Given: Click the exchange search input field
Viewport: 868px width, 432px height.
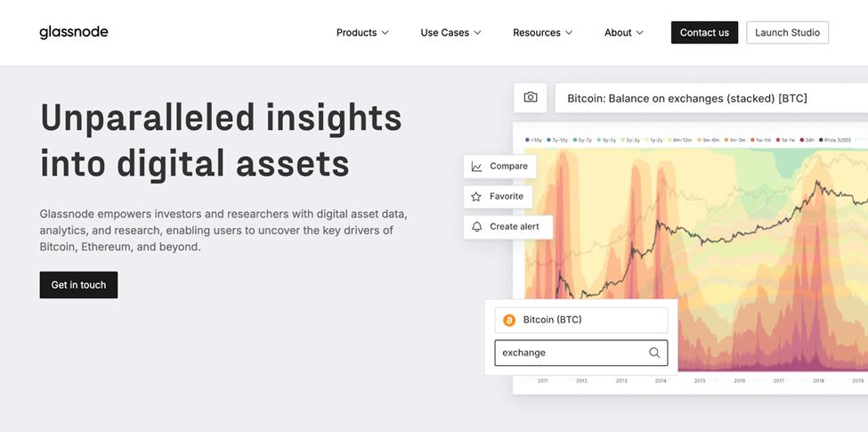Looking at the screenshot, I should click(x=570, y=353).
